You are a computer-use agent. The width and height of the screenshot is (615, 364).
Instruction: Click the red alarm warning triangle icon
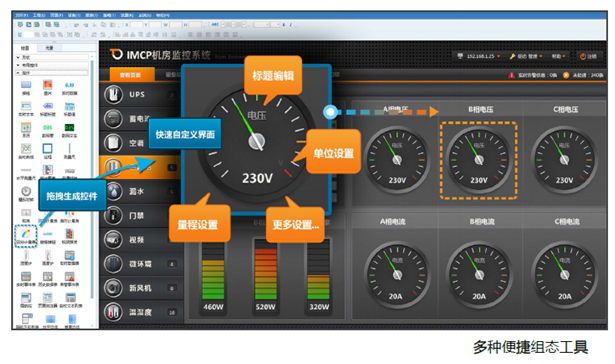coord(511,75)
